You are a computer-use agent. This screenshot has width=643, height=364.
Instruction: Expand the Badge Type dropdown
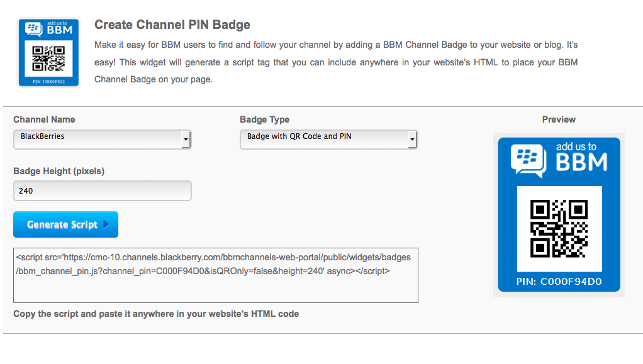[x=328, y=140]
